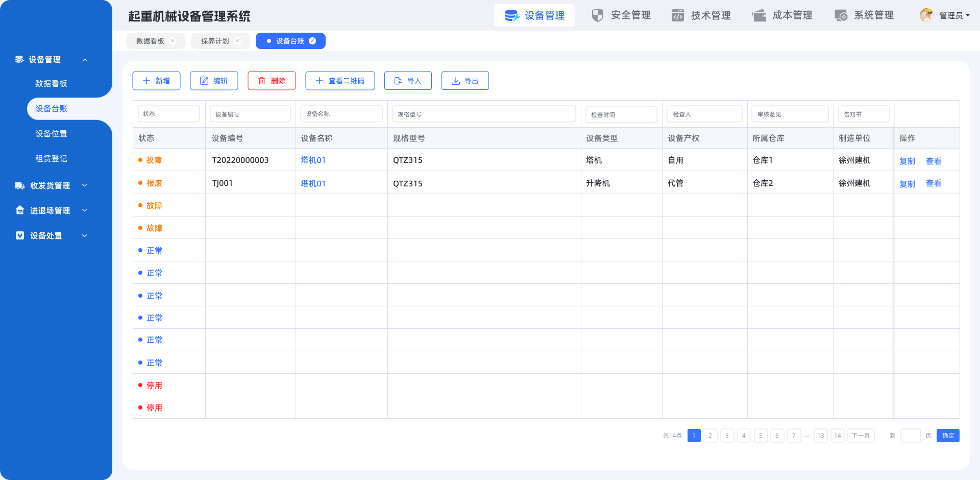Viewport: 980px width, 480px height.
Task: Click the pencil icon on 编辑 button
Action: click(x=204, y=81)
